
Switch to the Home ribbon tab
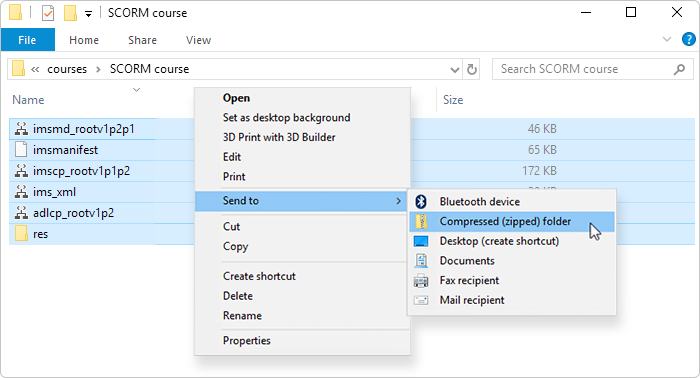pos(84,40)
